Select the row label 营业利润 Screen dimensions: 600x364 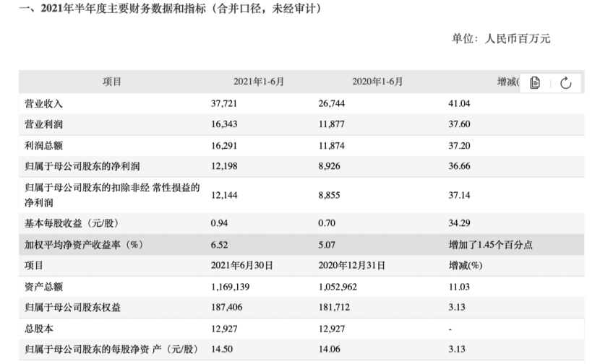pyautogui.click(x=43, y=124)
